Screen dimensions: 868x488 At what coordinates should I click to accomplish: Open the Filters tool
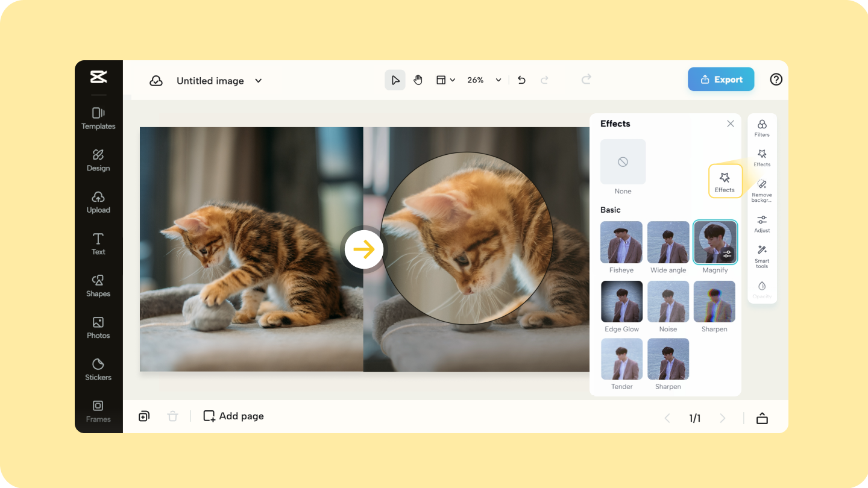pos(762,128)
